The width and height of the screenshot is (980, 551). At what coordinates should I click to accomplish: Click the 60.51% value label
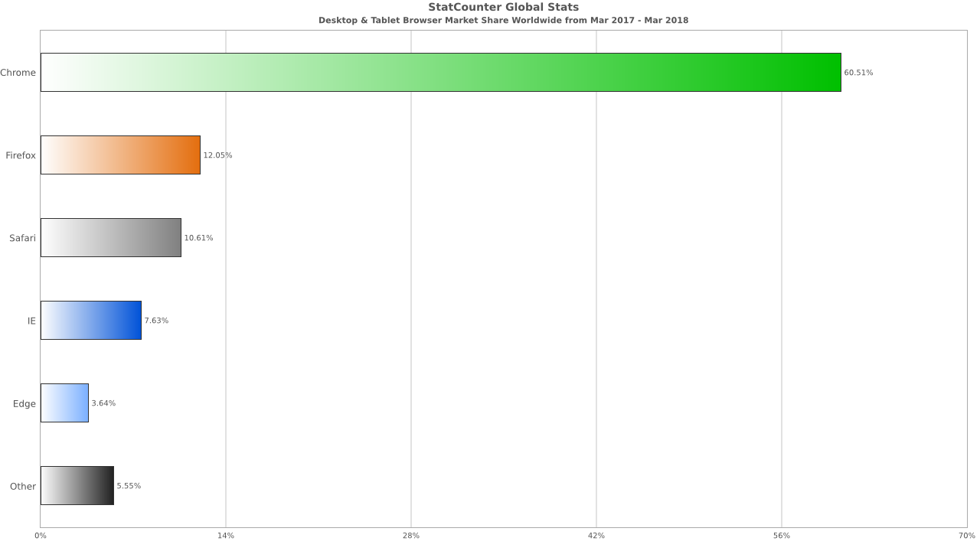[x=858, y=73]
